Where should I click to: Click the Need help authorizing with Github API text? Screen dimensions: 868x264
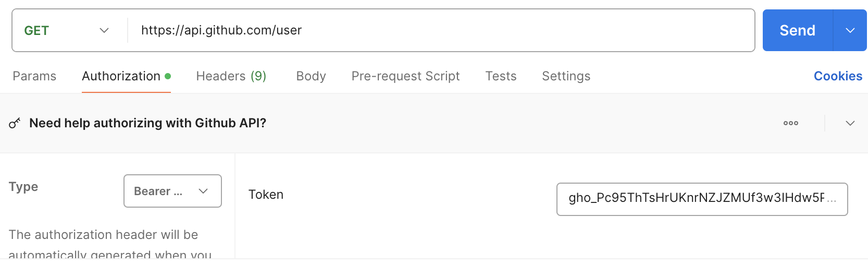click(147, 123)
